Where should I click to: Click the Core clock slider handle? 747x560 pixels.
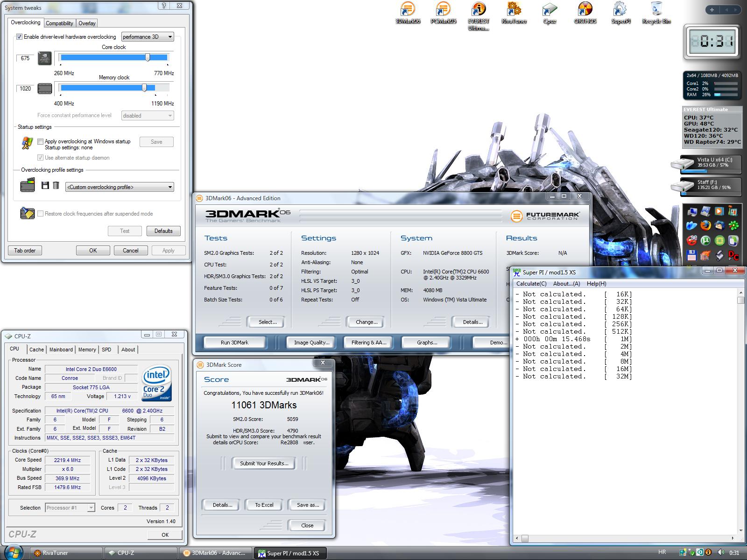(148, 57)
